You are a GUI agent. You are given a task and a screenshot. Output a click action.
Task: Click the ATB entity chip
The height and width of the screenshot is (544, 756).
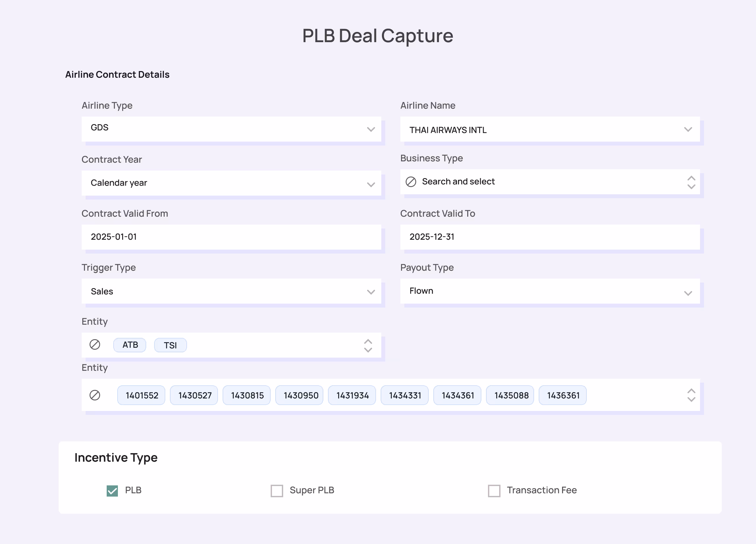(130, 345)
